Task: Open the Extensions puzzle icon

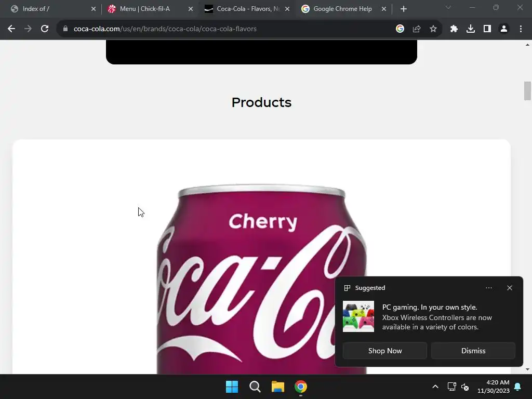Action: (x=454, y=29)
